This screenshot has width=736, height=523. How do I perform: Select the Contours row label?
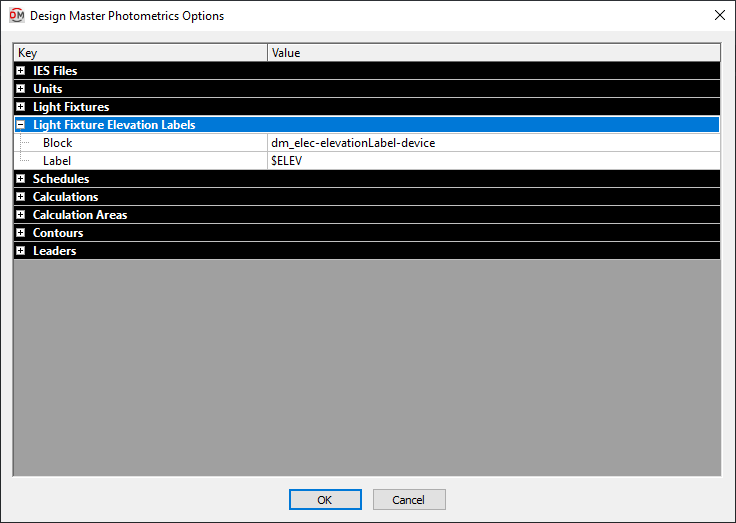coord(58,233)
